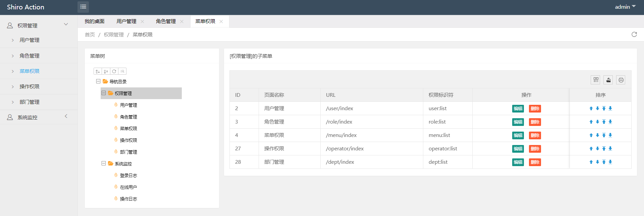Viewport: 644px width, 216px height.
Task: Move 角色管理 row to bottom
Action: point(610,122)
